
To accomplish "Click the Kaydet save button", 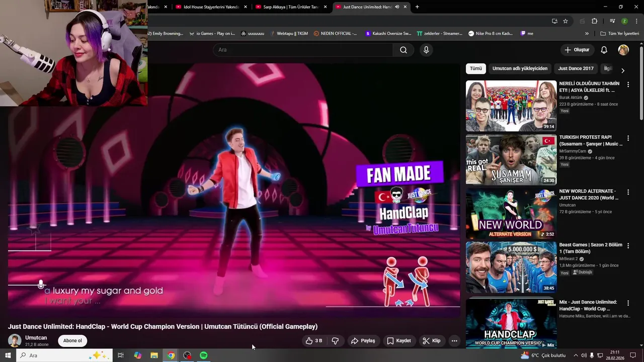I will coord(399,341).
